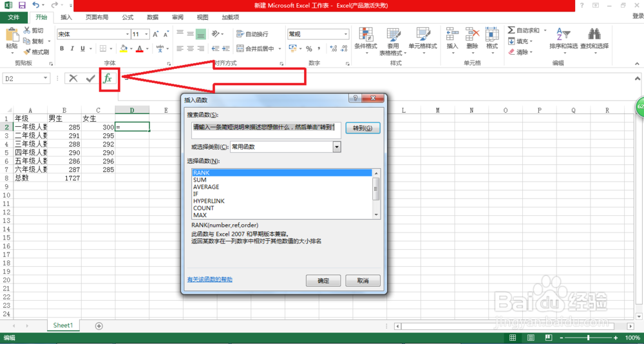The height and width of the screenshot is (344, 644).
Task: Open Conditional Formatting (条件格式)
Action: pyautogui.click(x=366, y=41)
